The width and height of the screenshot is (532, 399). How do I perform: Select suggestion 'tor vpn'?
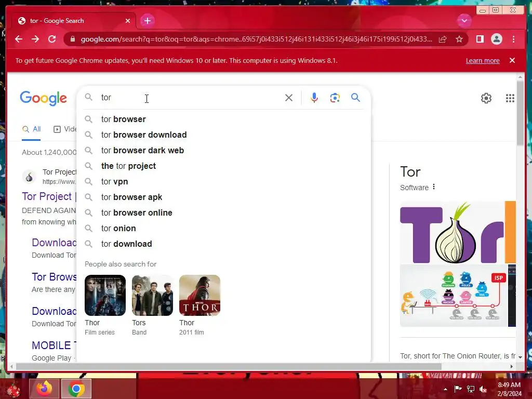pos(224,181)
